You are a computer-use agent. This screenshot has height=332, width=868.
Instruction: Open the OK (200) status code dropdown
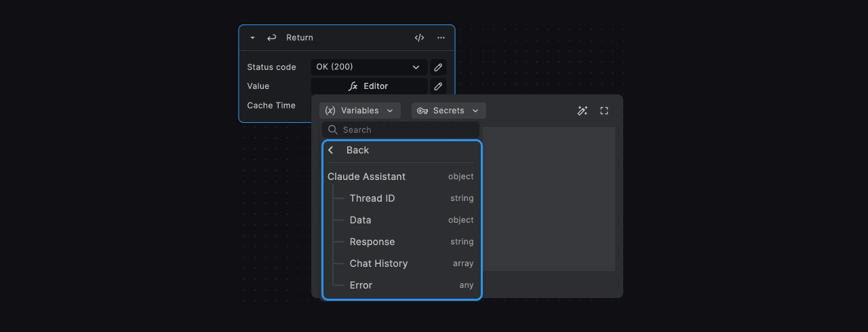tap(369, 67)
